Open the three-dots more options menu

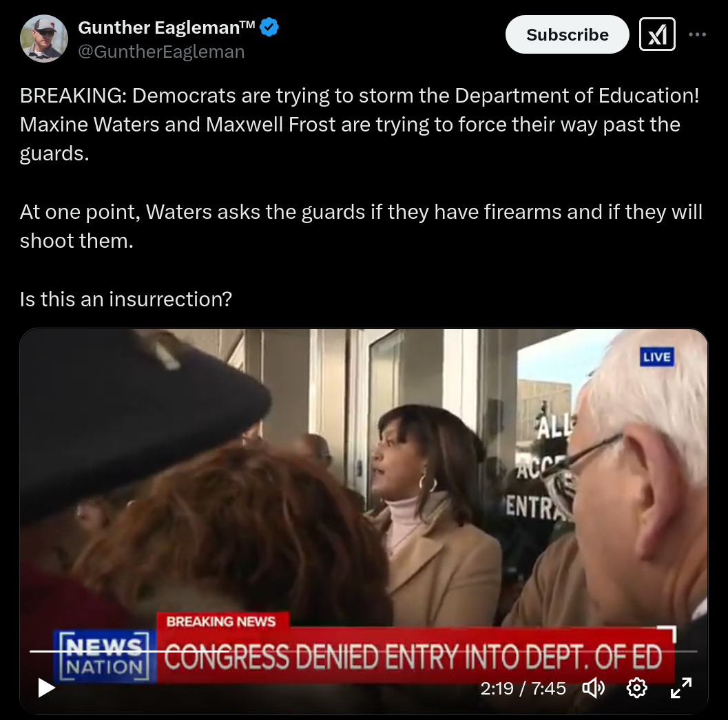click(698, 34)
